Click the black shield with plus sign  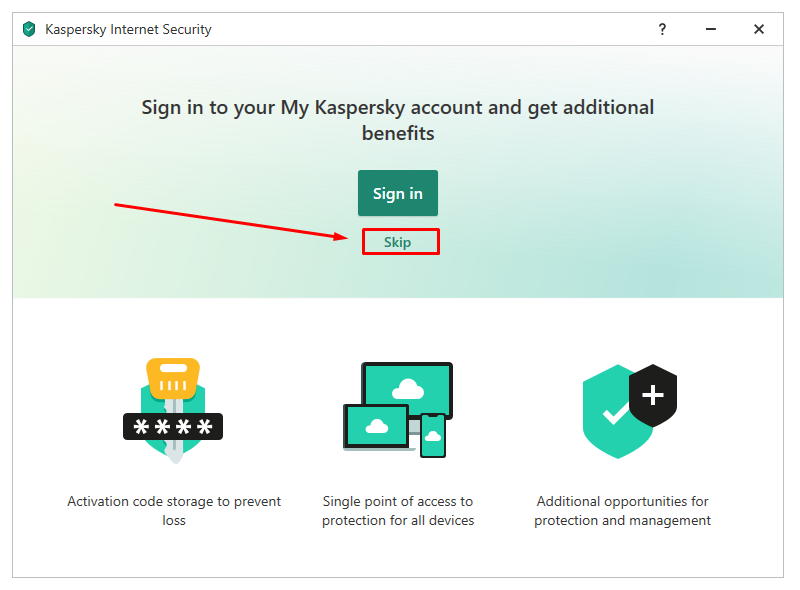pos(653,396)
